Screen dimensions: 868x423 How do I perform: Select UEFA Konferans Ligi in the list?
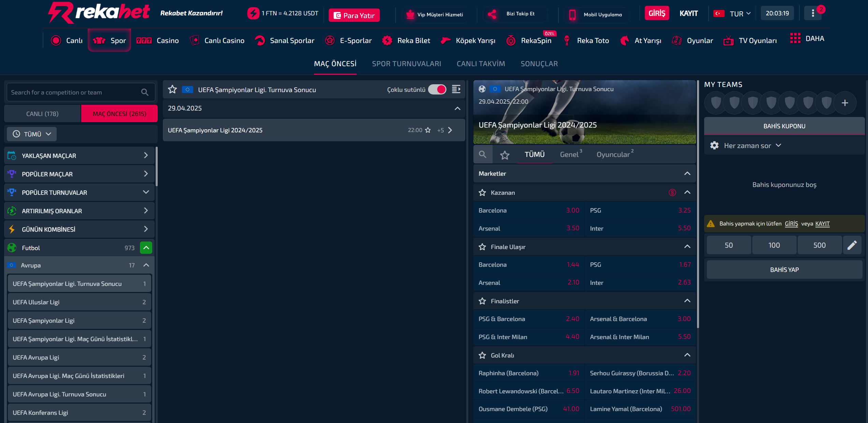(x=79, y=413)
